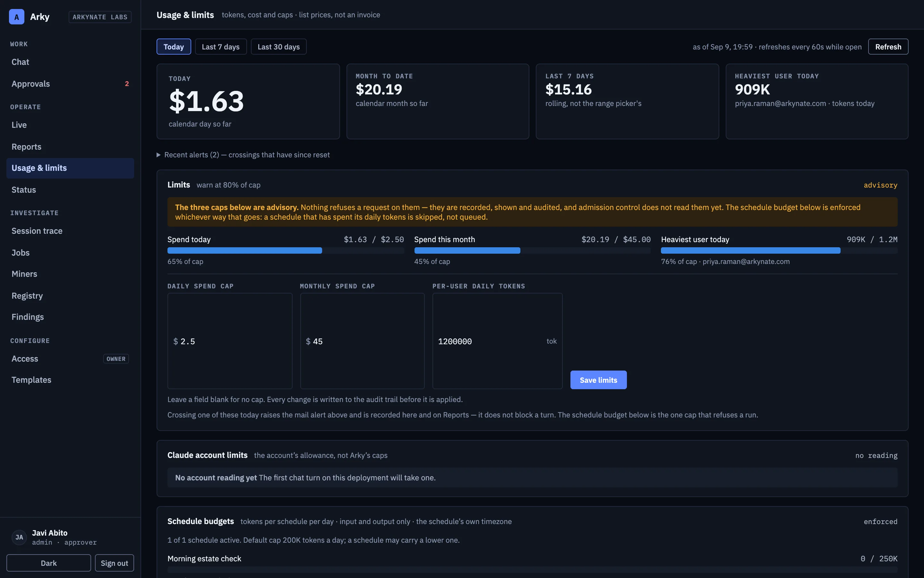Click the Spend today progress bar
This screenshot has height=578, width=924.
point(286,251)
